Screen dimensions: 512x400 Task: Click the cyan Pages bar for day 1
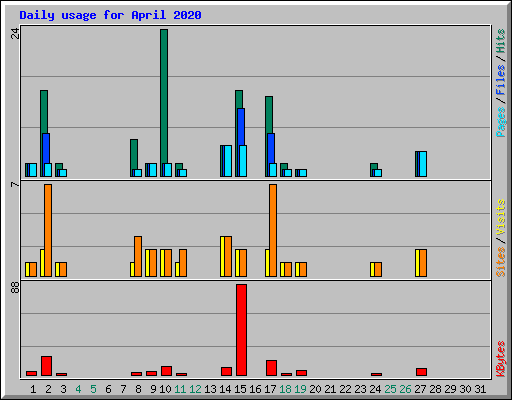point(33,170)
